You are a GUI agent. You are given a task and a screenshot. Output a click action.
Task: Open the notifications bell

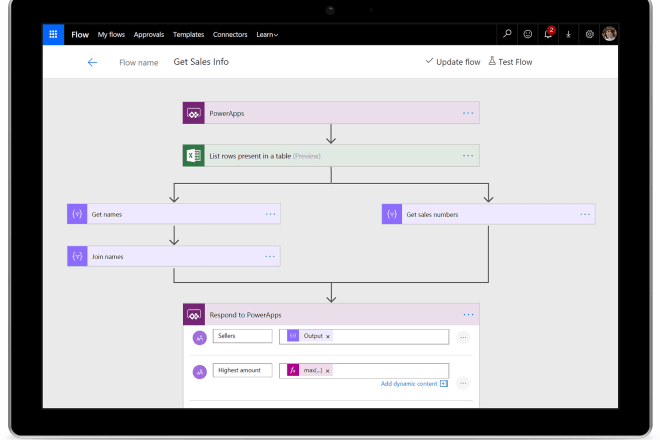[548, 34]
